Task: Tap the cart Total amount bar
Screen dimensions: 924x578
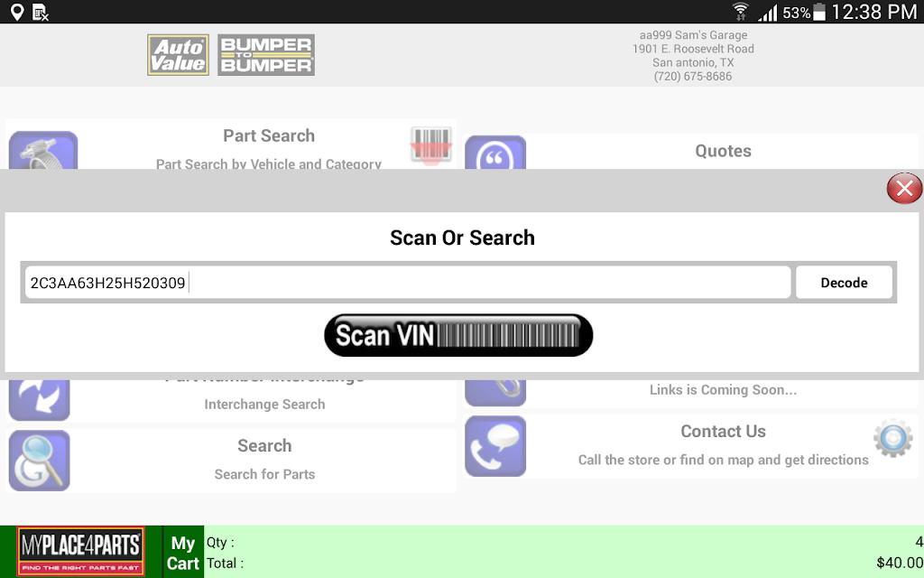Action: pos(564,563)
